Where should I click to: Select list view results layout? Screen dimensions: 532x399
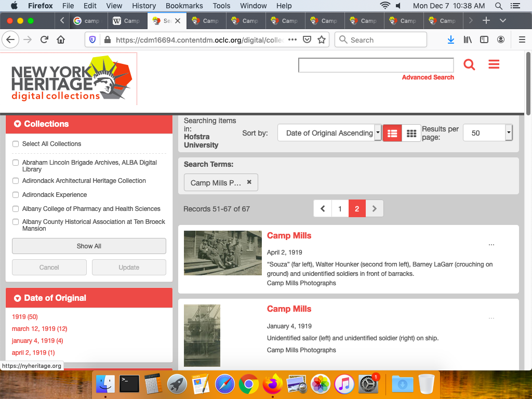392,134
